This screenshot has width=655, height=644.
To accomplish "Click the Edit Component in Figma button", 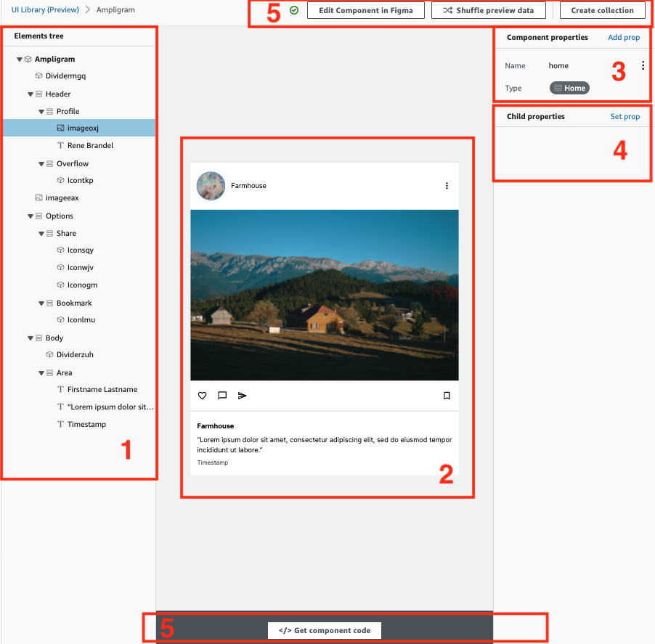I will [x=365, y=10].
